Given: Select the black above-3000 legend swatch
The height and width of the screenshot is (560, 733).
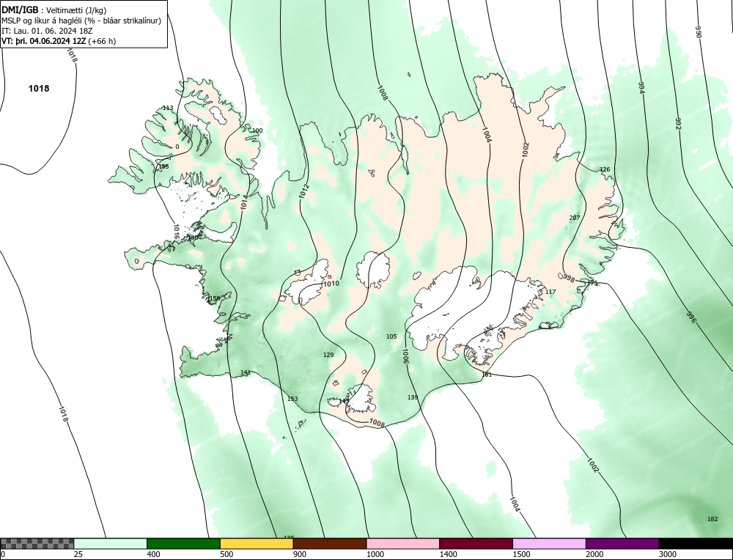Looking at the screenshot, I should [x=696, y=544].
